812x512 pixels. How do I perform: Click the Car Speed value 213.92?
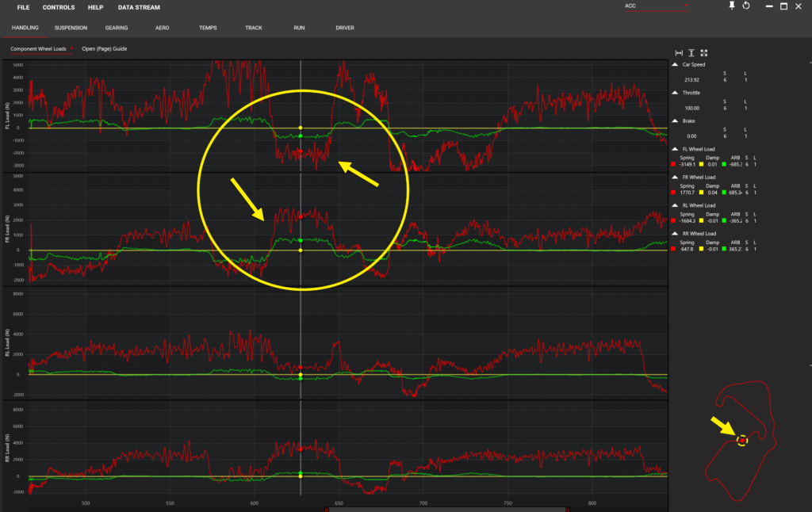click(x=691, y=80)
